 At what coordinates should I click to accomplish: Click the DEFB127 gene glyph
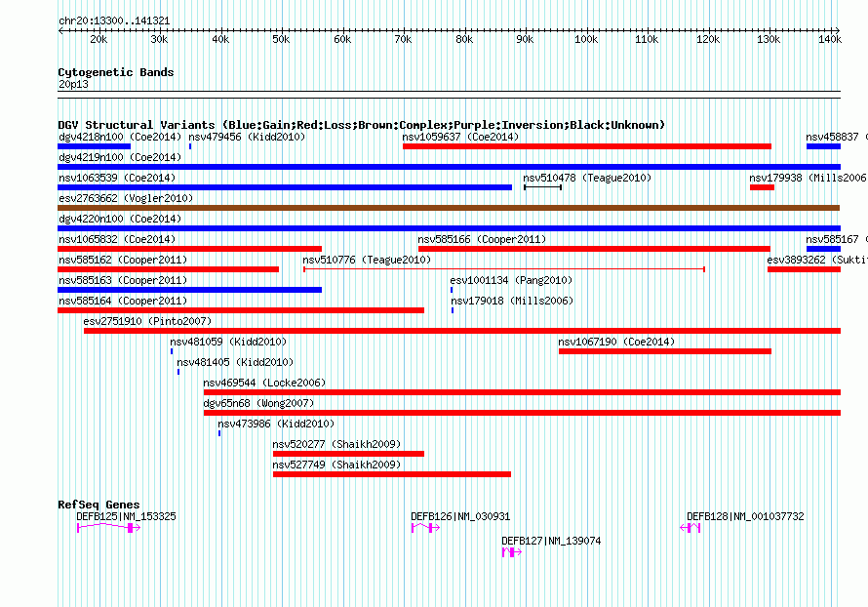[x=512, y=552]
